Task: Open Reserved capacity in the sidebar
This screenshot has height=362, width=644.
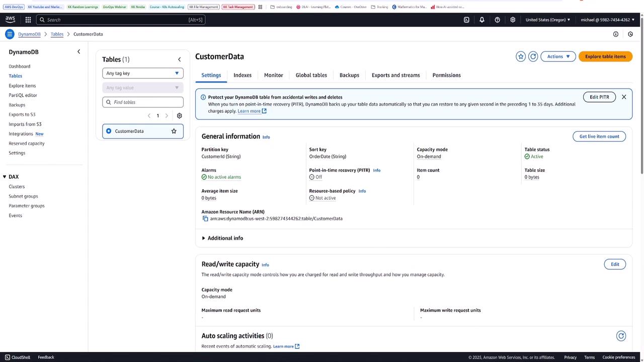Action: [x=27, y=144]
